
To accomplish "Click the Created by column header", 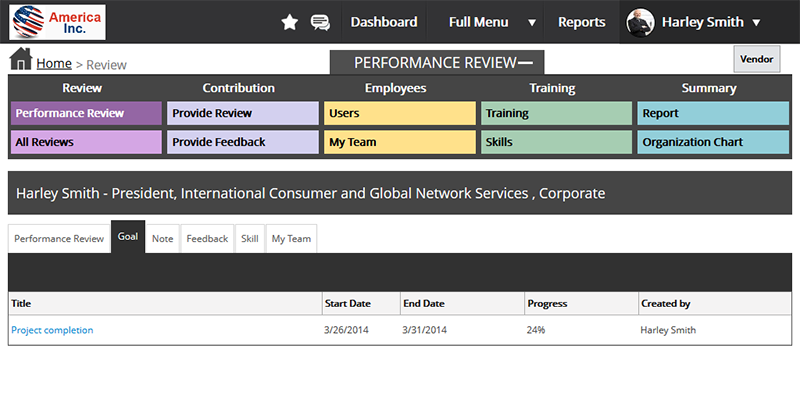I will [715, 303].
